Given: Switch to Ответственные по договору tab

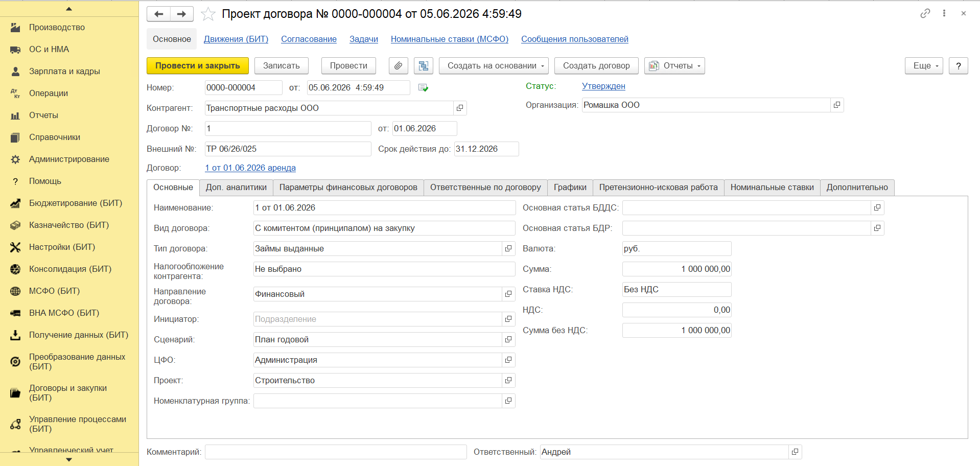Looking at the screenshot, I should pyautogui.click(x=485, y=188).
